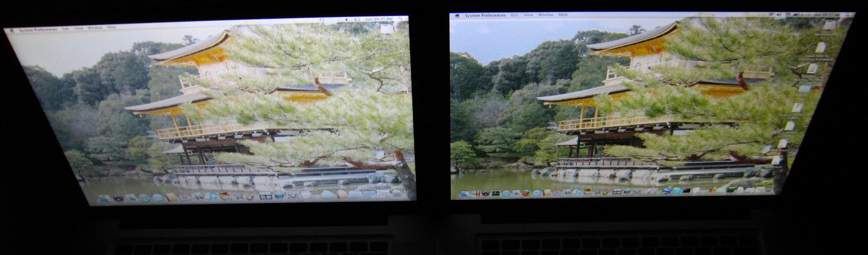Open View menu on right laptop
The width and height of the screenshot is (868, 255).
point(528,15)
